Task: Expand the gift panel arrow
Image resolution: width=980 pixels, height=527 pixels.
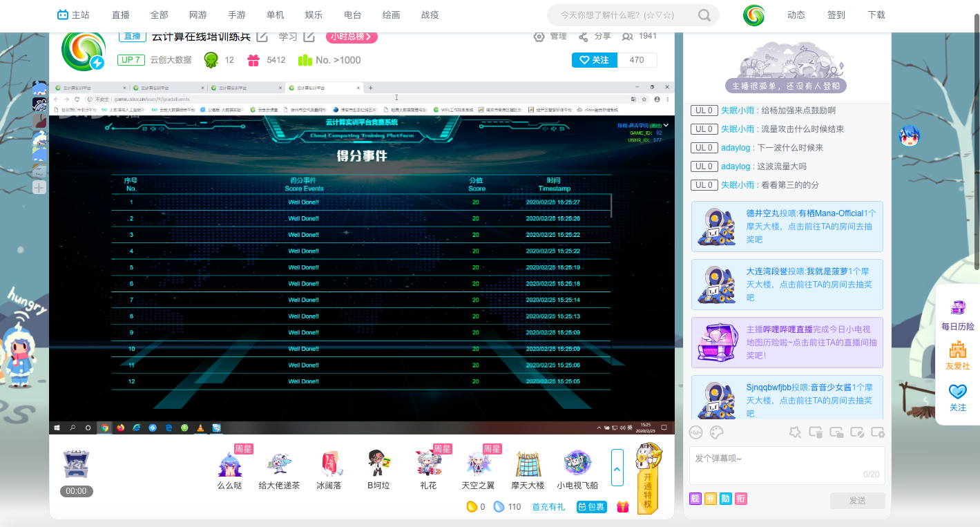Action: point(617,468)
